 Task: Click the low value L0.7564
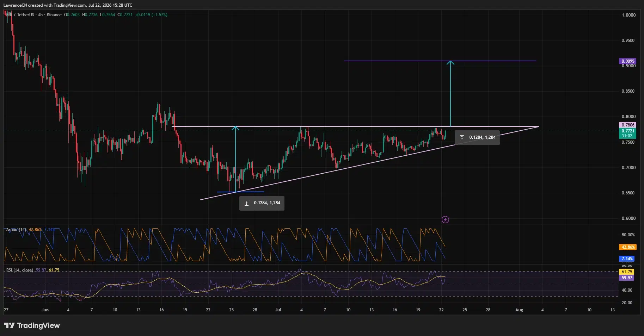(x=108, y=15)
